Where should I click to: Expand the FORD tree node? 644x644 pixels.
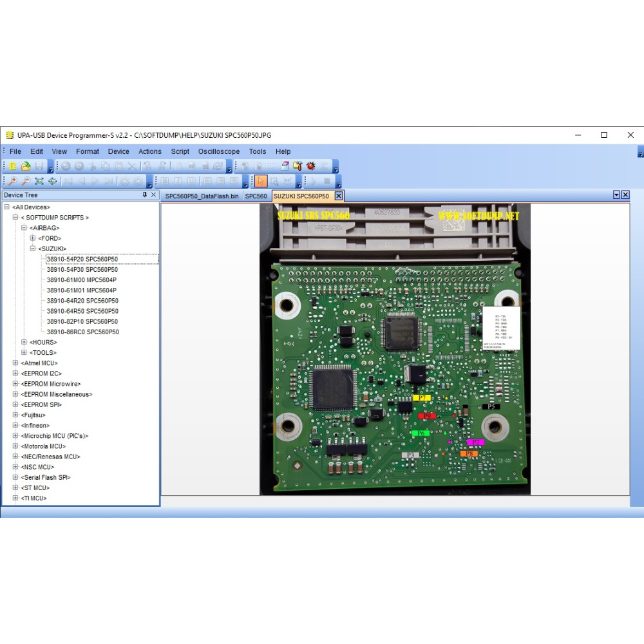[x=32, y=238]
